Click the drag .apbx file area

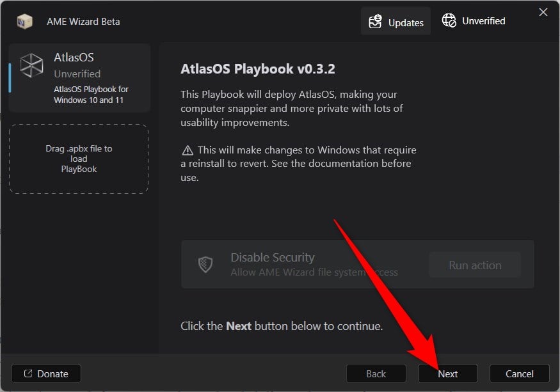click(79, 157)
